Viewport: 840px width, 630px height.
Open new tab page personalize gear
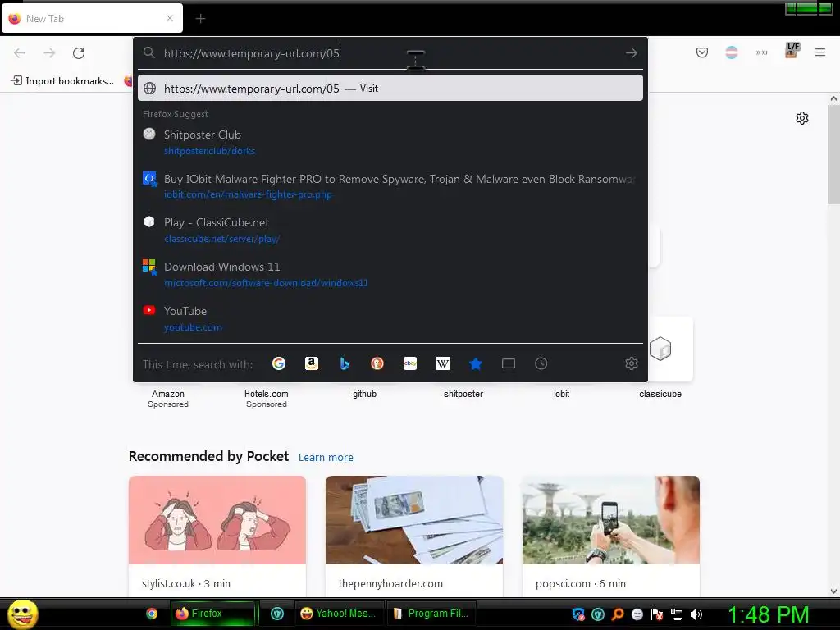pyautogui.click(x=802, y=118)
